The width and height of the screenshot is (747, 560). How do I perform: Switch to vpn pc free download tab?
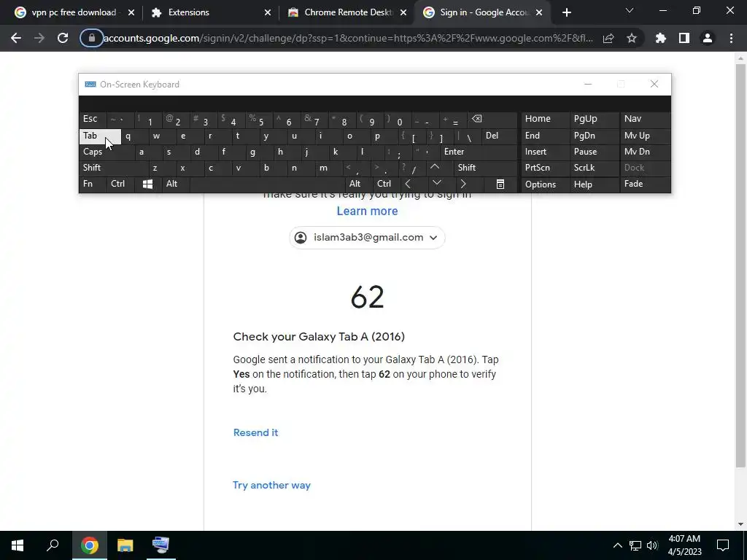click(74, 12)
